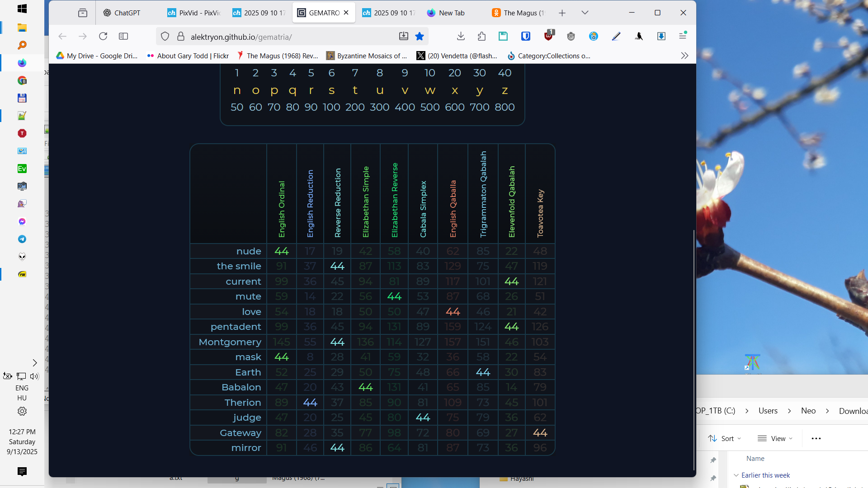
Task: Click the volume speaker tray icon
Action: pyautogui.click(x=34, y=376)
